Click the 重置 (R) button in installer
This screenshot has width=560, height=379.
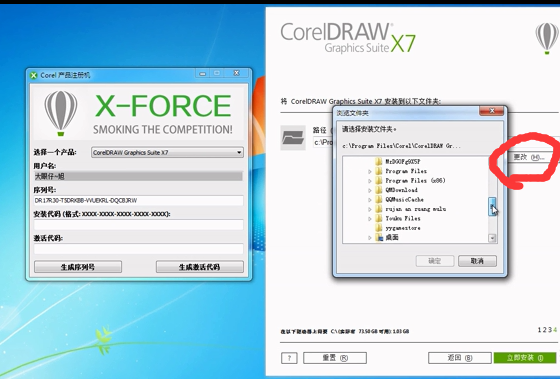[x=335, y=358]
